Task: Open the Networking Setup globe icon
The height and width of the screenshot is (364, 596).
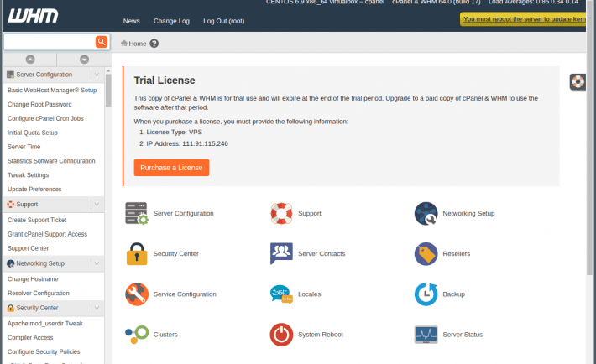Action: pos(426,214)
